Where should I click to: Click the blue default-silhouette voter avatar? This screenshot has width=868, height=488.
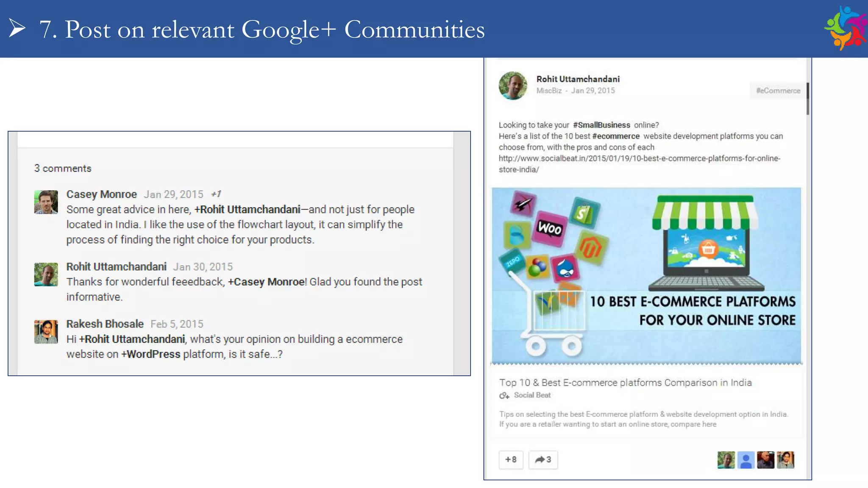pos(746,460)
